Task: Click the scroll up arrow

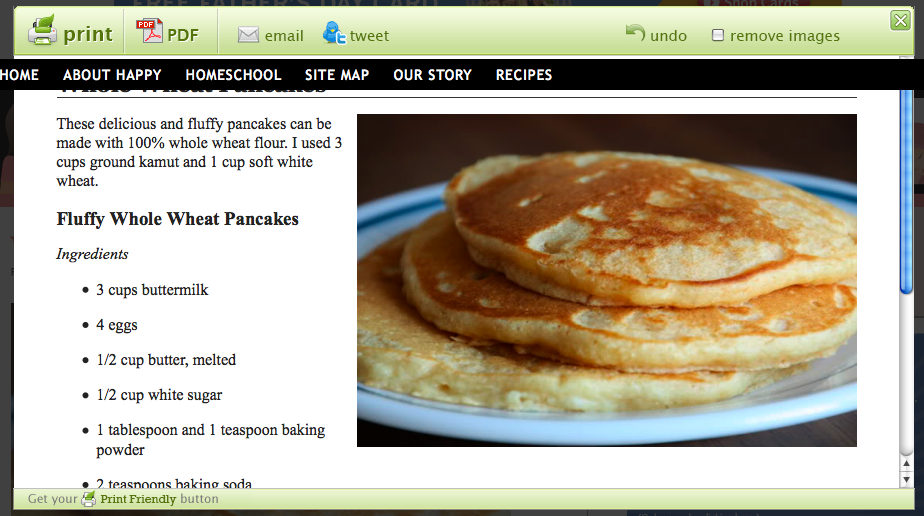Action: point(906,464)
